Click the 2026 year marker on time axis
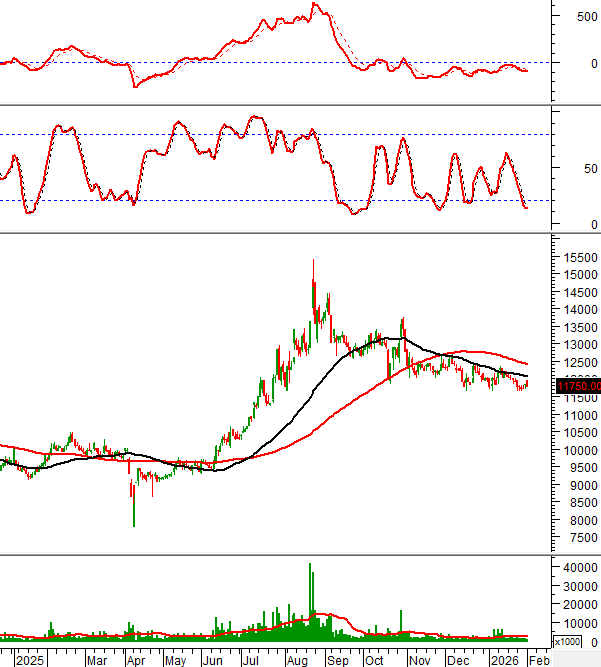This screenshot has height=667, width=601. (x=503, y=660)
